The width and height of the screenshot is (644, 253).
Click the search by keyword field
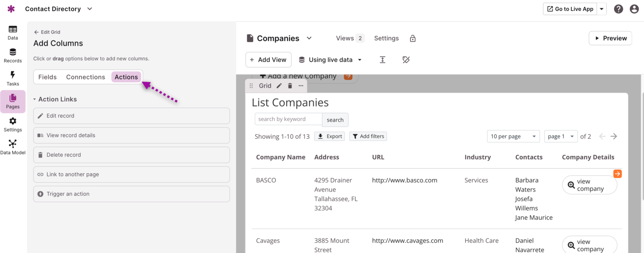[x=288, y=119]
